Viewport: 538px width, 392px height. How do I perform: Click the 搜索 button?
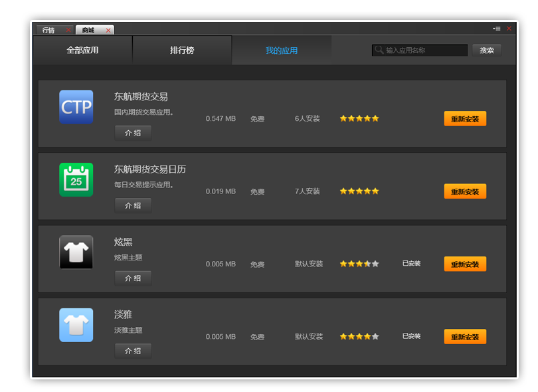pyautogui.click(x=487, y=50)
